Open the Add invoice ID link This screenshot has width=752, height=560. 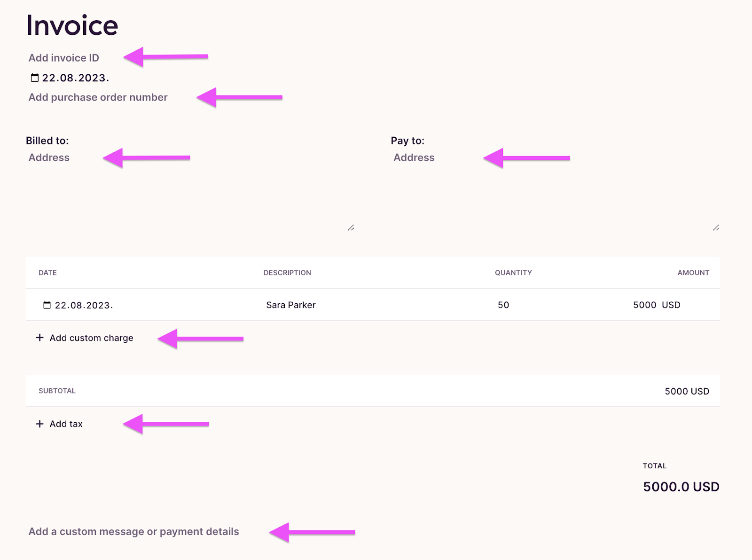click(x=64, y=58)
